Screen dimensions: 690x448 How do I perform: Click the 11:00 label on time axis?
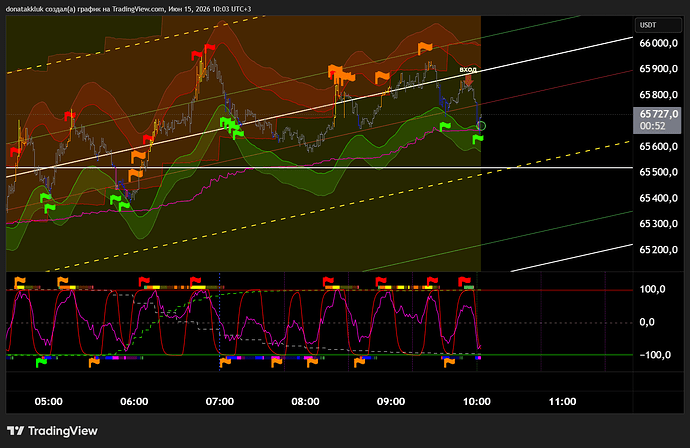[562, 401]
